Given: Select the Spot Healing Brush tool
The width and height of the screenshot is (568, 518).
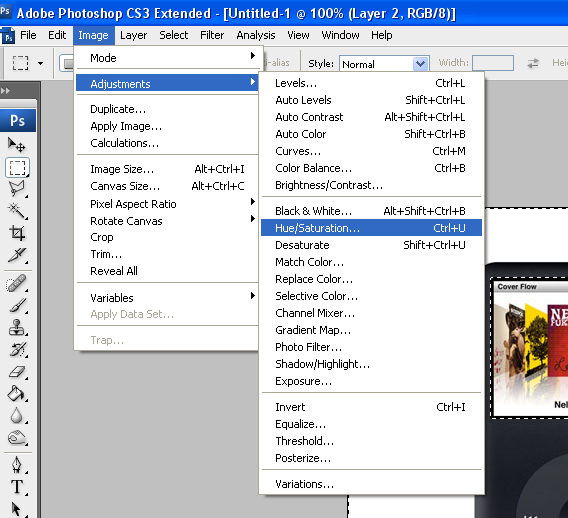Looking at the screenshot, I should 17,284.
